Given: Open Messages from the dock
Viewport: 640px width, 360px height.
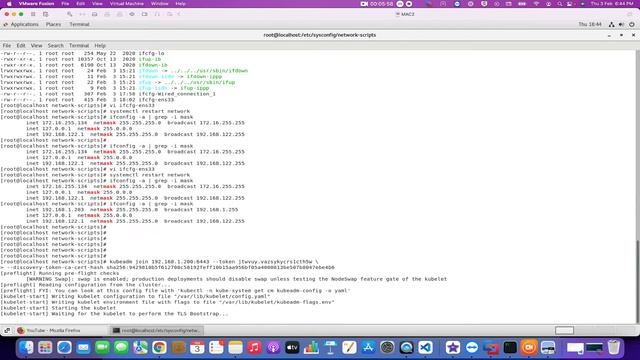Looking at the screenshot, I should pos(121,347).
